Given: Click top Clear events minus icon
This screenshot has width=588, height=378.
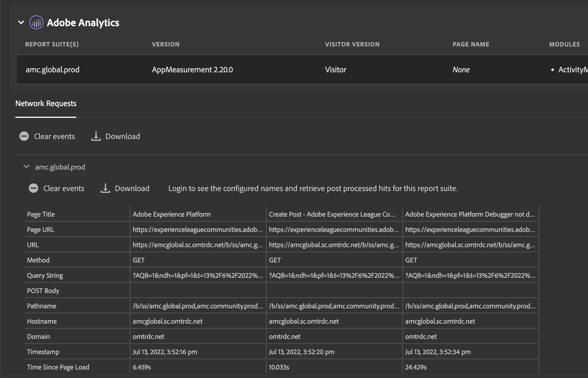Looking at the screenshot, I should 24,136.
